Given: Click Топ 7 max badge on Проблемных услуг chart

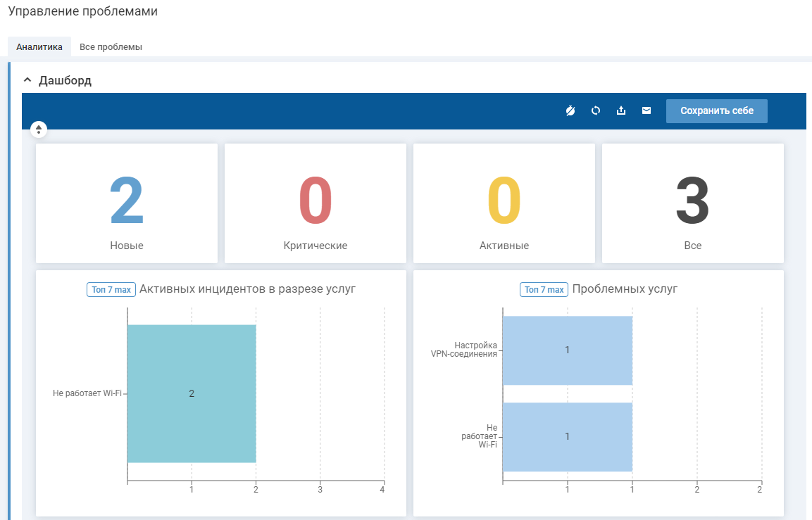Looking at the screenshot, I should coord(544,290).
